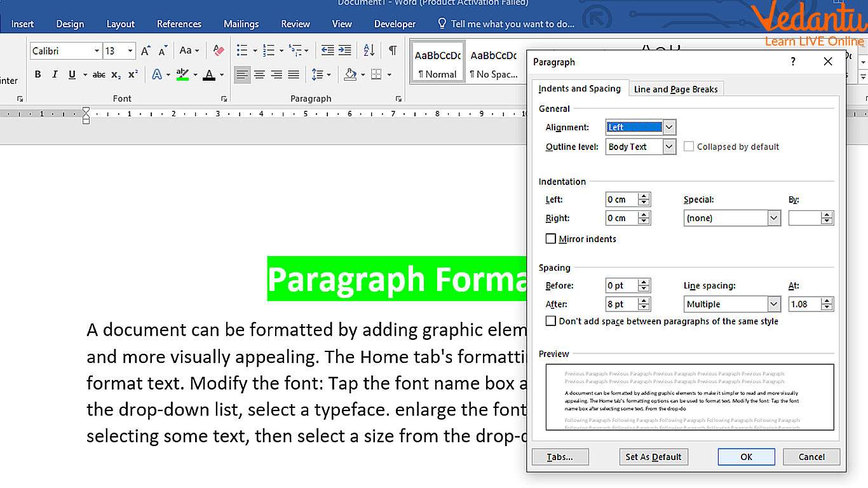This screenshot has width=868, height=488.
Task: Select the Sort icon in Paragraph group
Action: tap(369, 50)
